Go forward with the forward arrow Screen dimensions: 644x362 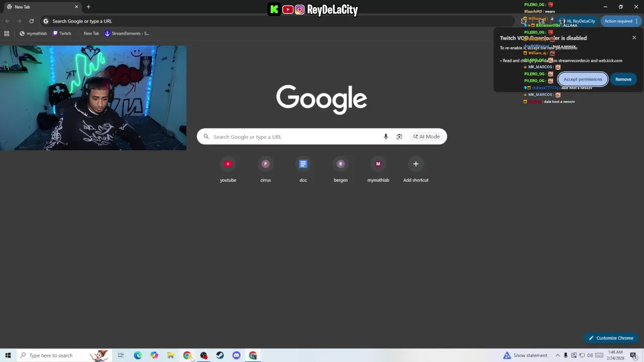click(x=19, y=21)
